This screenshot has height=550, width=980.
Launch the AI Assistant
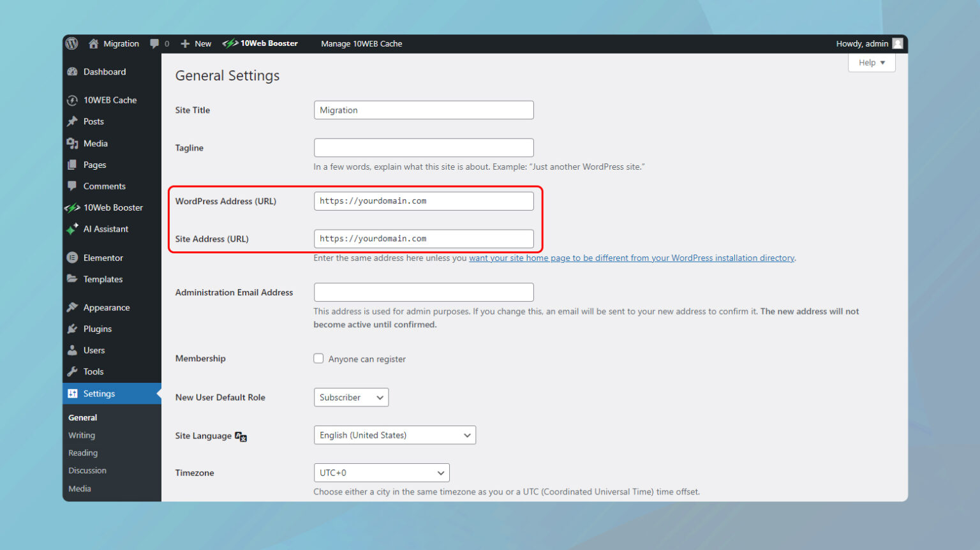tap(106, 229)
